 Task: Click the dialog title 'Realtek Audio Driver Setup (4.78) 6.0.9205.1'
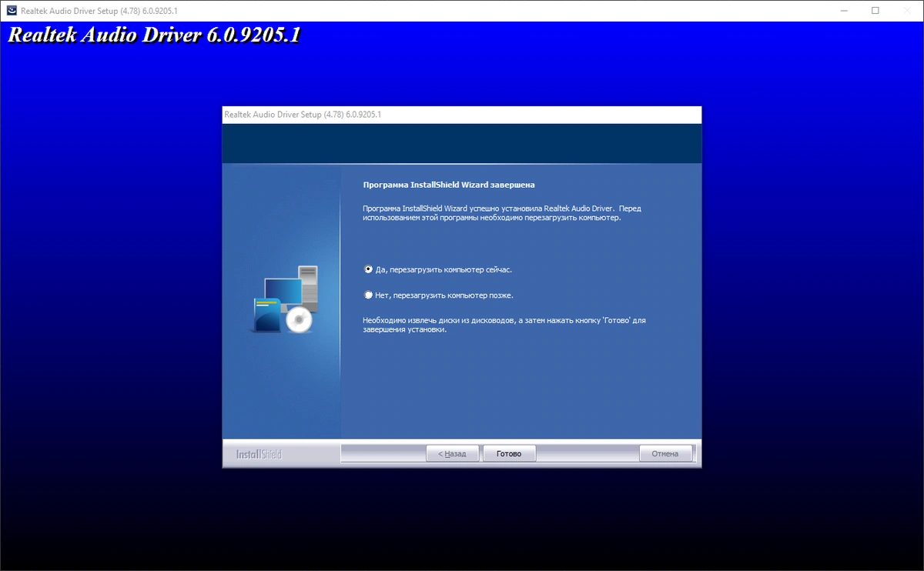coord(303,115)
